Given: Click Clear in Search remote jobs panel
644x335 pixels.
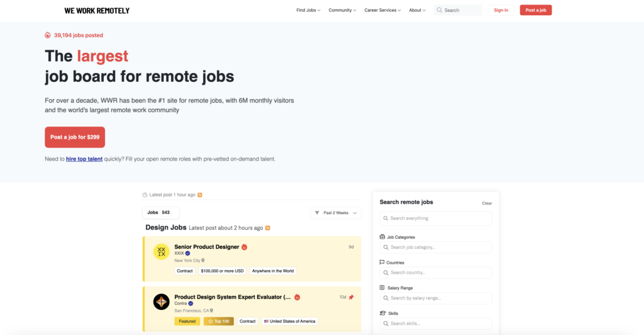Looking at the screenshot, I should pyautogui.click(x=487, y=203).
